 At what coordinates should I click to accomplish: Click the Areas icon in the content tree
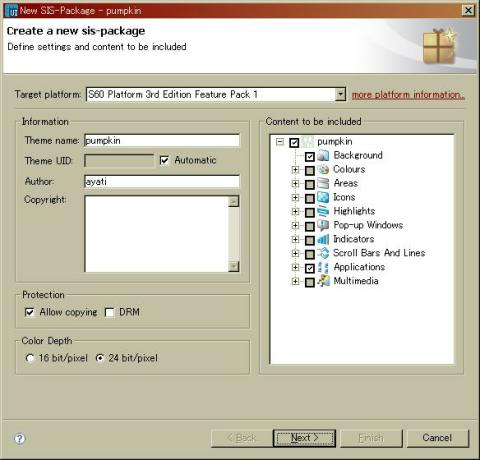click(x=323, y=184)
